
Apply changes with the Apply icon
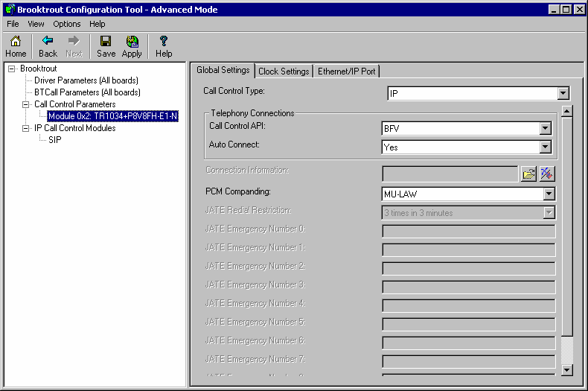click(132, 46)
